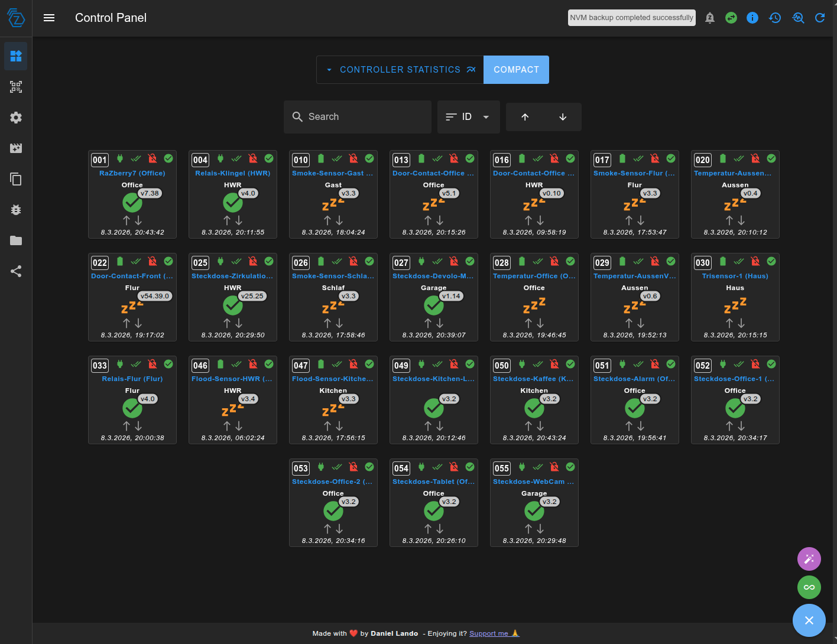Screen dimensions: 837x644
Task: Toggle ascending sort with the up arrow
Action: pyautogui.click(x=525, y=116)
